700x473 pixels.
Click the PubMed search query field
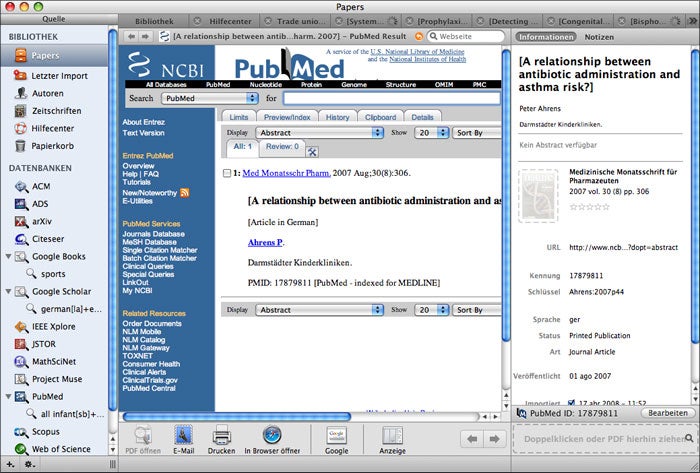point(392,98)
